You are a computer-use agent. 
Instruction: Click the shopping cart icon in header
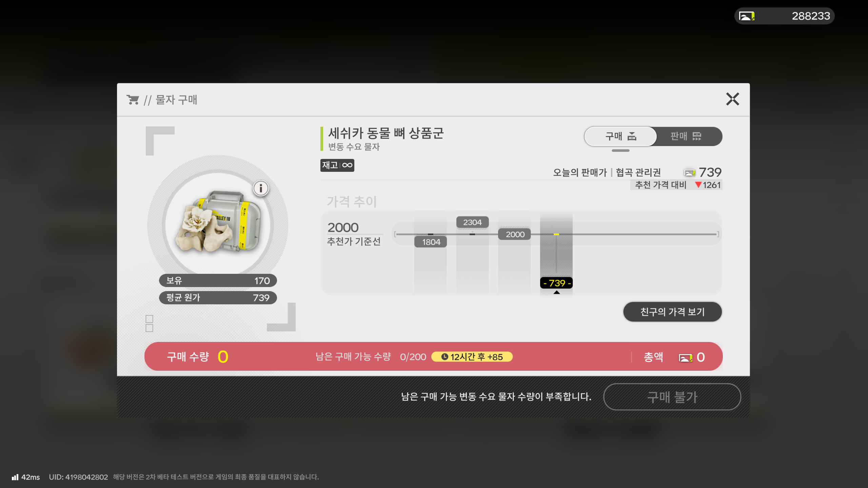(x=133, y=100)
